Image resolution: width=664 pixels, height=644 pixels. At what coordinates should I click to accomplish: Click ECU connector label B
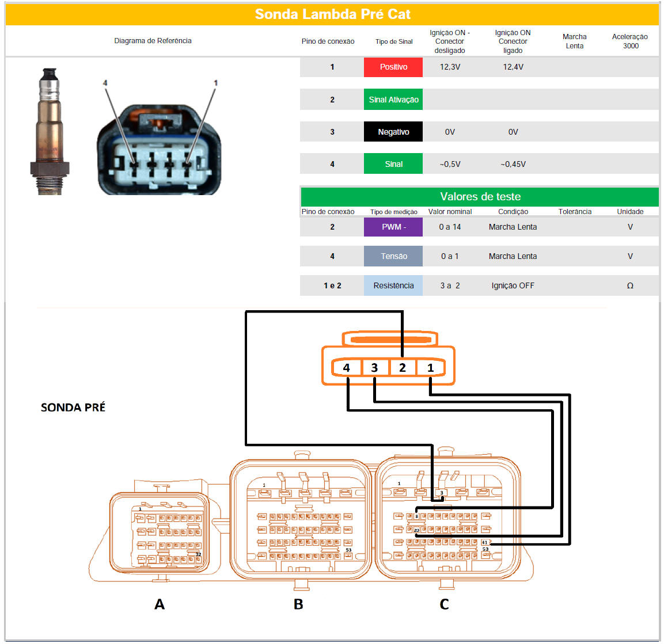[298, 604]
